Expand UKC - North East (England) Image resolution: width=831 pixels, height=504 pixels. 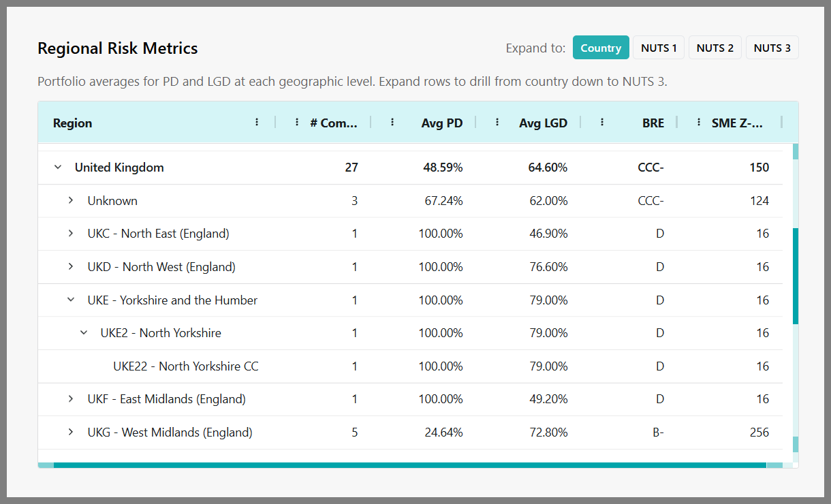[71, 234]
